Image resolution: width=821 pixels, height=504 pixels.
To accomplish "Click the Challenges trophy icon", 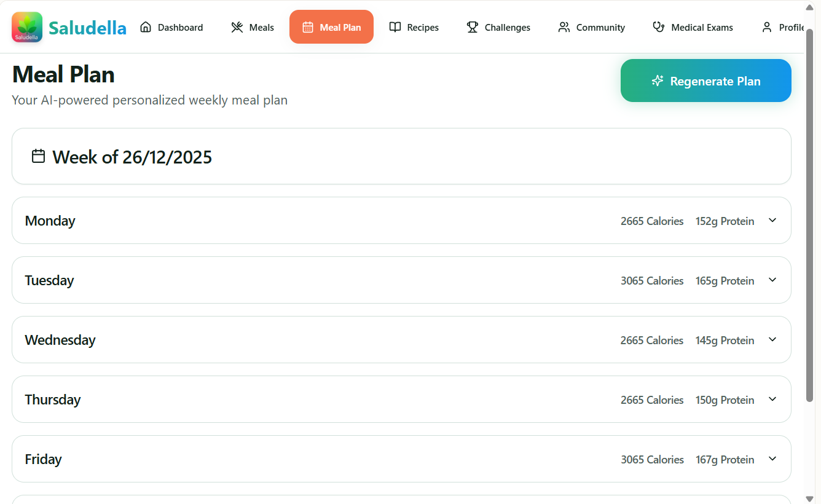I will [473, 27].
